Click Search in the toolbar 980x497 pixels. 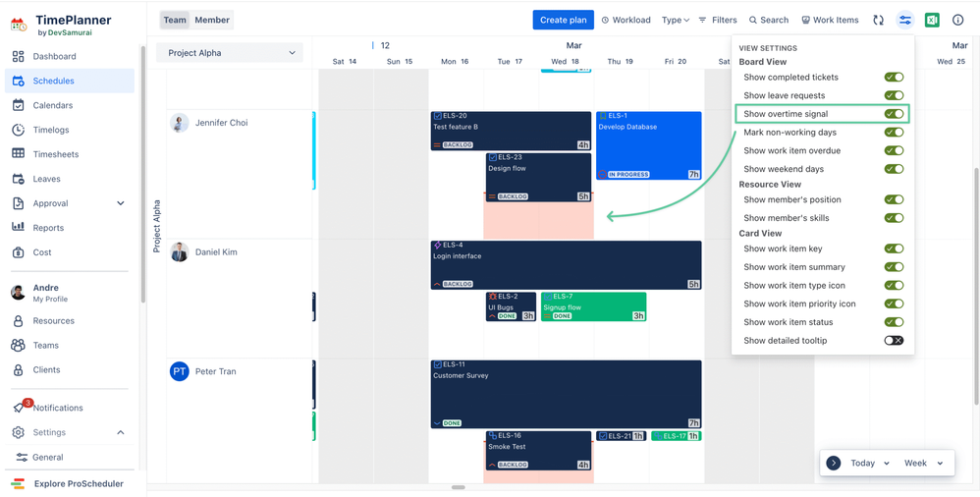pos(769,20)
